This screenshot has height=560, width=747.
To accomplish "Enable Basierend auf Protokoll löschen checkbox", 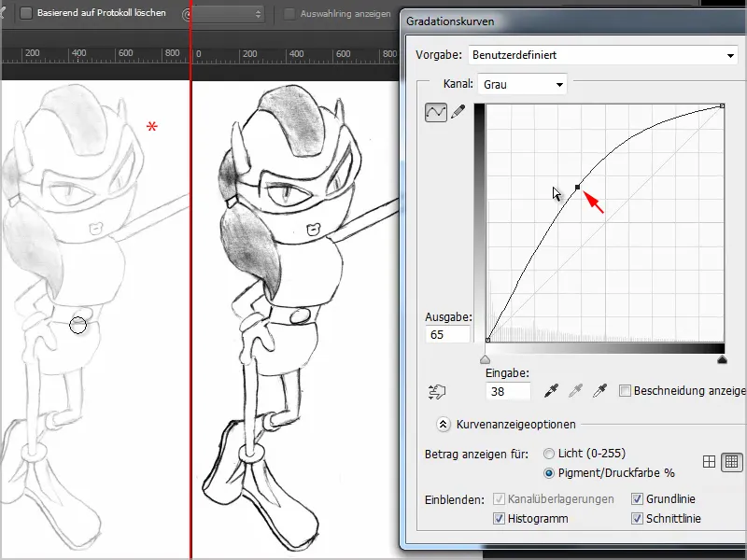I will (x=26, y=13).
